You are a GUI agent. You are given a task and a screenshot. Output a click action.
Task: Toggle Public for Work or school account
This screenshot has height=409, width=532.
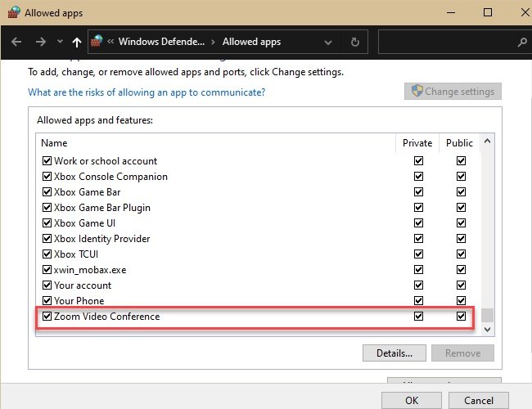(461, 161)
